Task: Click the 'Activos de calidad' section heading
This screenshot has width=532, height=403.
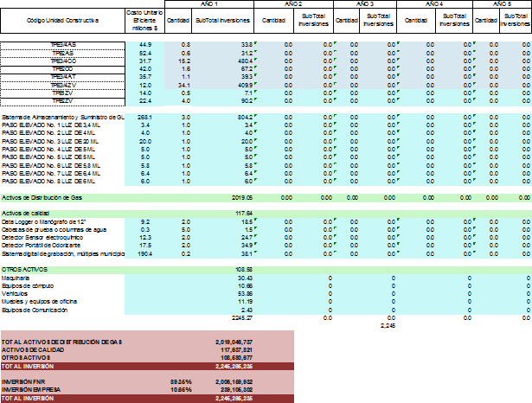Action: click(29, 213)
